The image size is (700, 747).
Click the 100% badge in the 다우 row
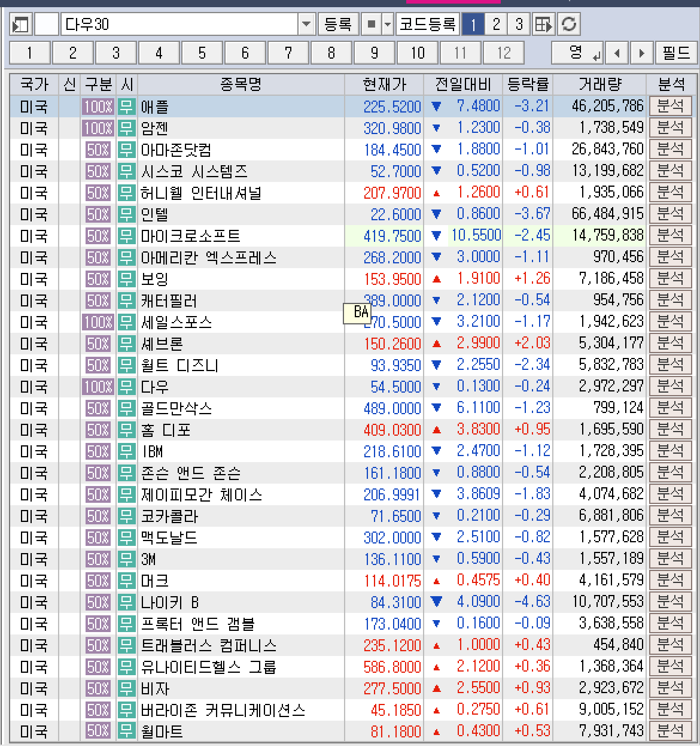(x=98, y=387)
